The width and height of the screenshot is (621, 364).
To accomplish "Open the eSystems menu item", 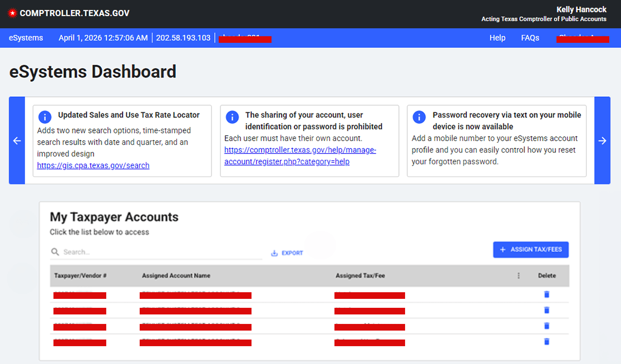I will [26, 37].
